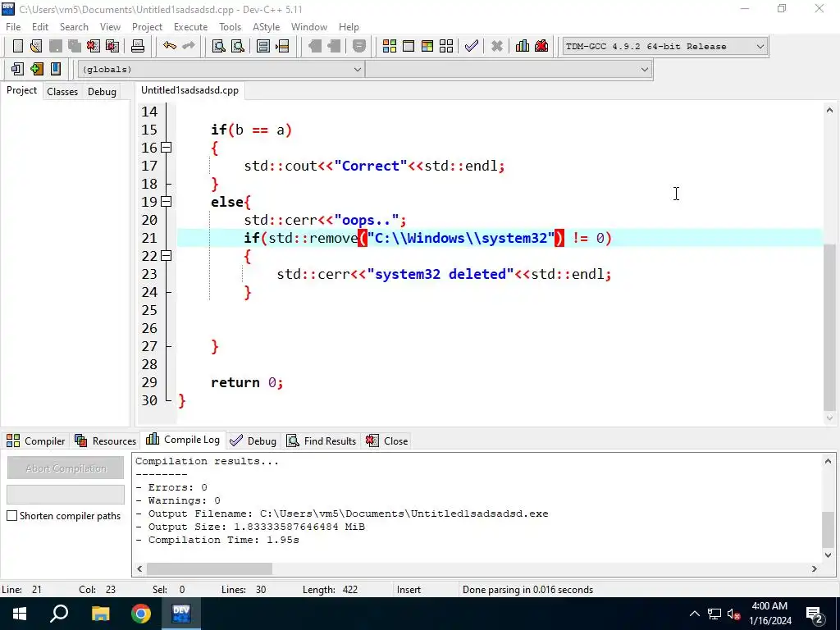Viewport: 840px width, 630px height.
Task: Click the editor scrollbar up arrow
Action: pos(829,110)
